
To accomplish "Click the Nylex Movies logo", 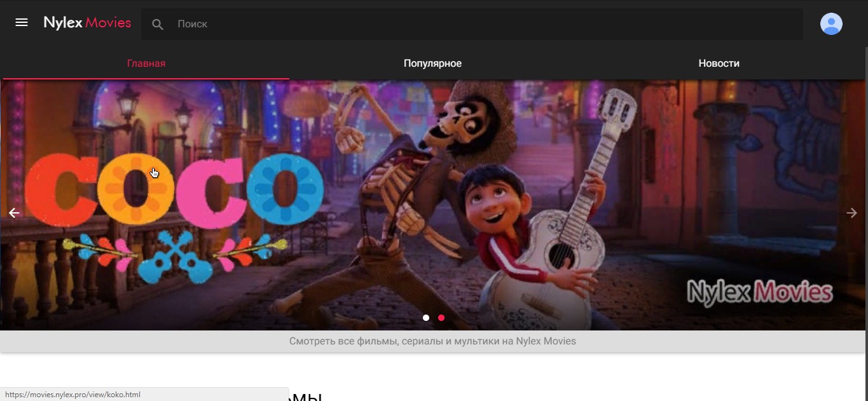I will pos(87,23).
